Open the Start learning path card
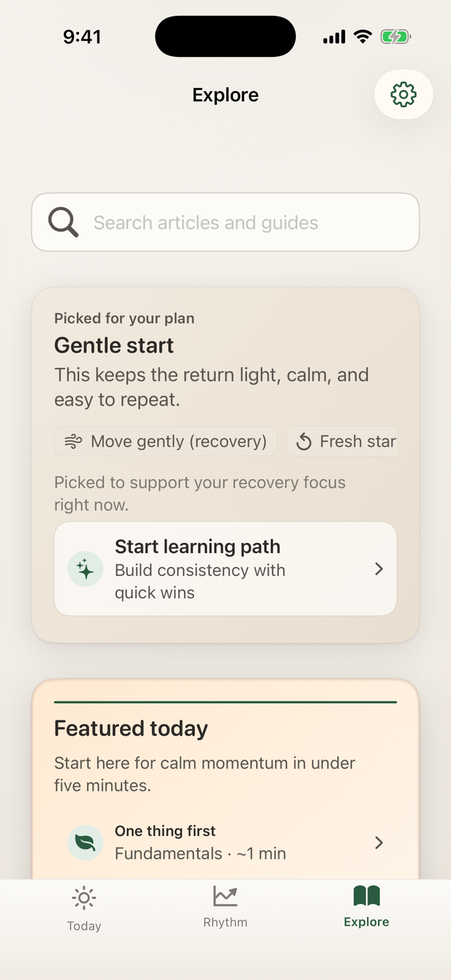The width and height of the screenshot is (451, 980). pos(225,569)
